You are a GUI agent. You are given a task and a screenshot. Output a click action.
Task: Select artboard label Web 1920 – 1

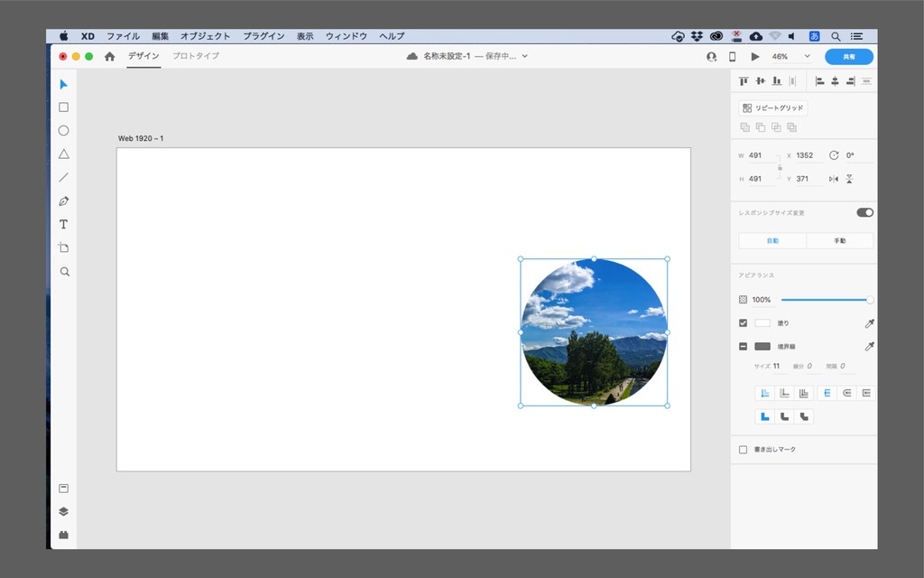tap(141, 138)
